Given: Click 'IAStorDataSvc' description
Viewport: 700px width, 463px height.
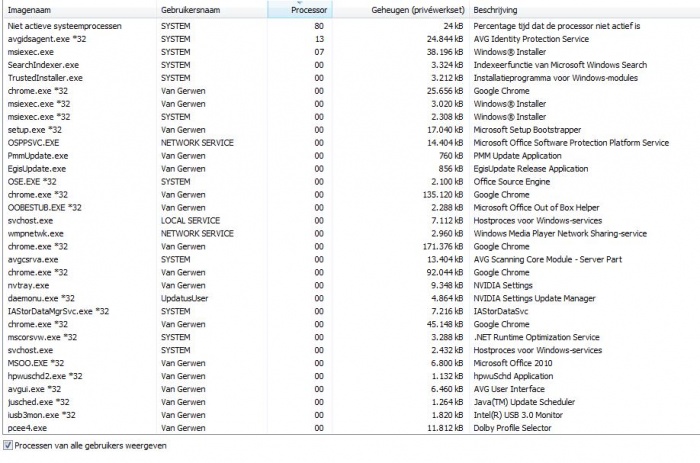Looking at the screenshot, I should pyautogui.click(x=500, y=311).
